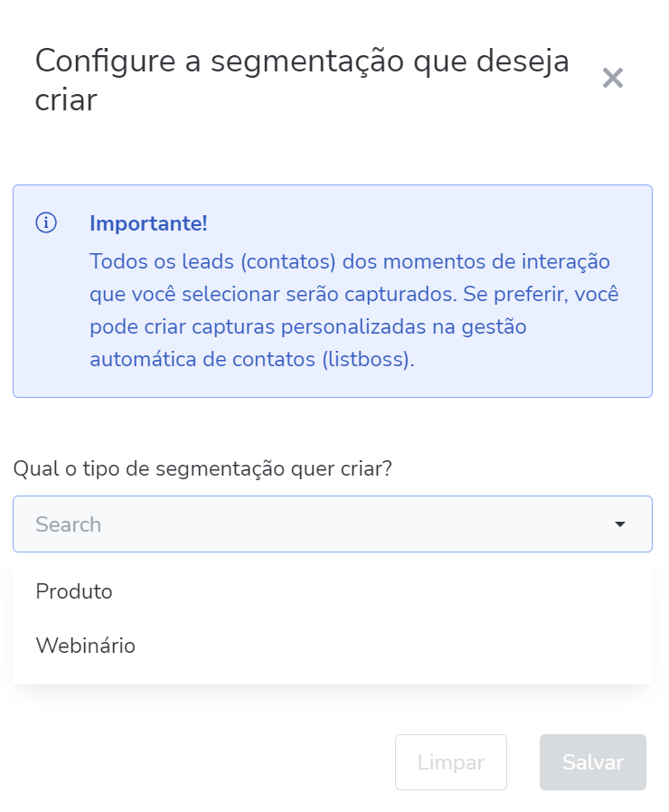Click the text 'gestão automática de contatos'

pyautogui.click(x=308, y=343)
